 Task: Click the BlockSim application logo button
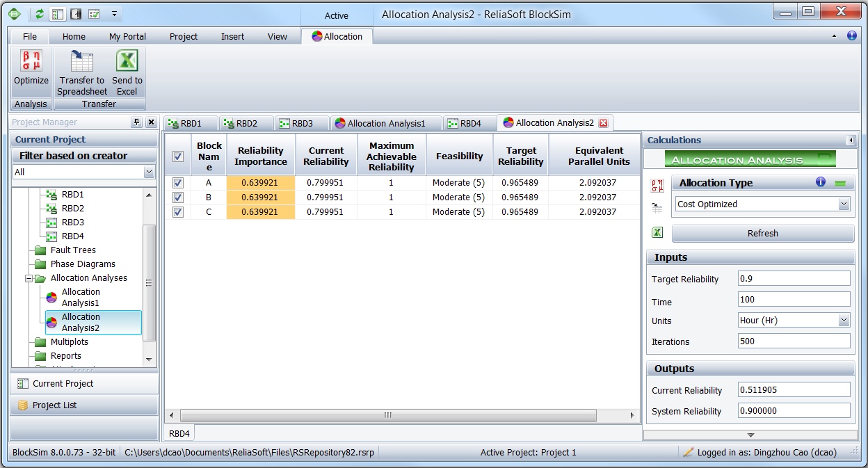click(x=15, y=14)
